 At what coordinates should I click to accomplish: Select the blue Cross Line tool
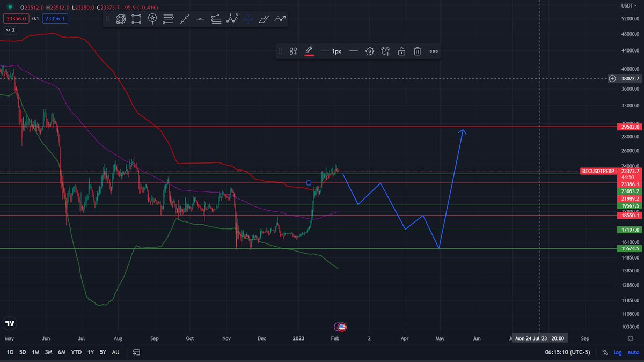pos(248,19)
